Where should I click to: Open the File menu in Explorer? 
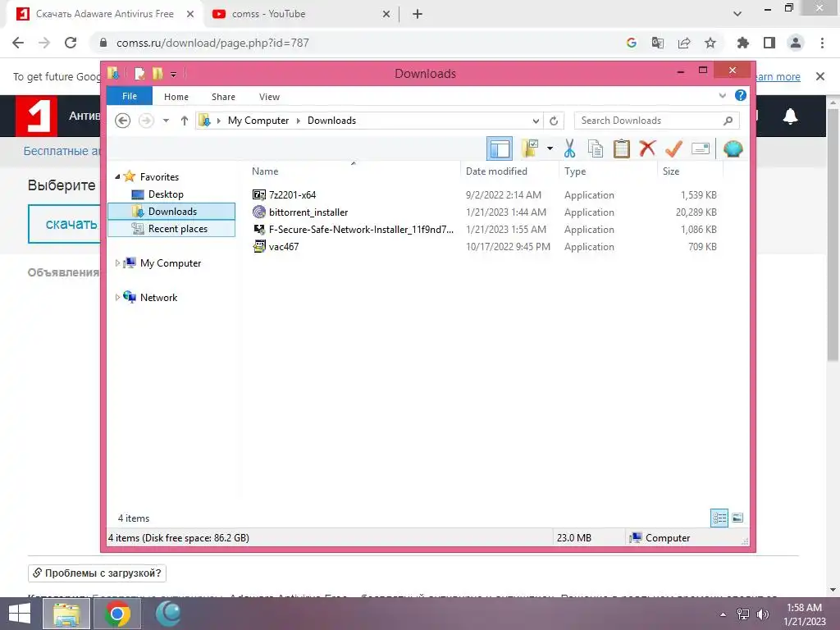coord(130,97)
